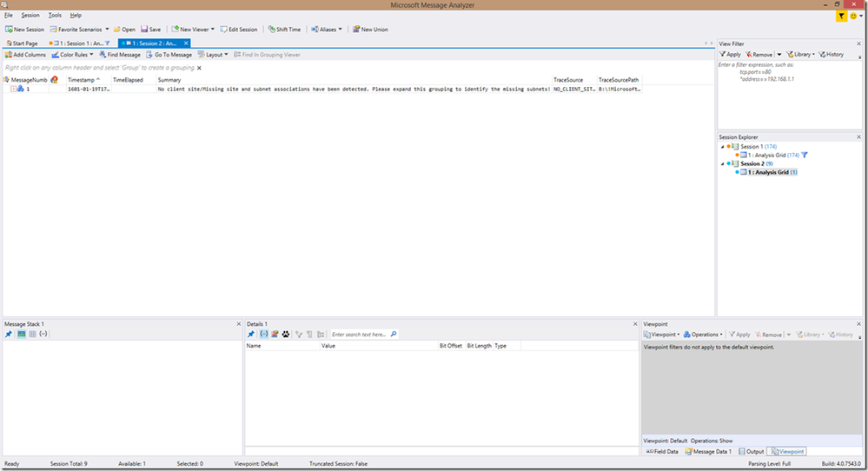
Task: Click the magnifier search icon in Details
Action: (394, 335)
